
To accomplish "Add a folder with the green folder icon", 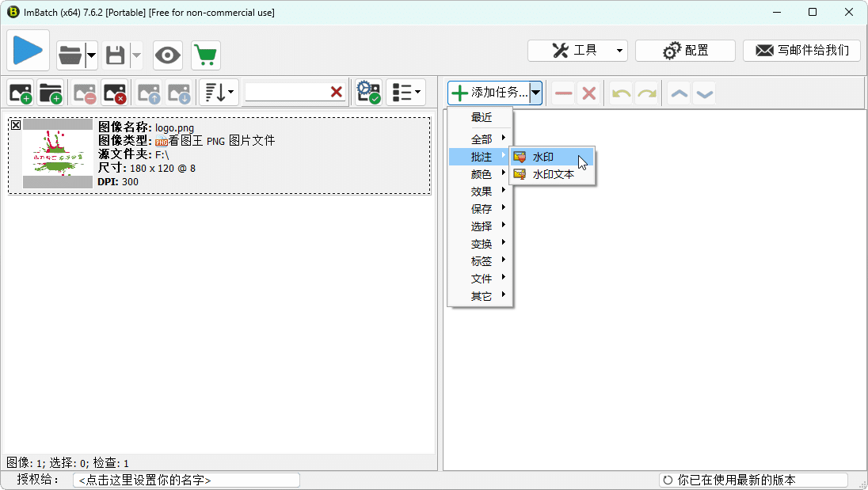I will coord(51,92).
